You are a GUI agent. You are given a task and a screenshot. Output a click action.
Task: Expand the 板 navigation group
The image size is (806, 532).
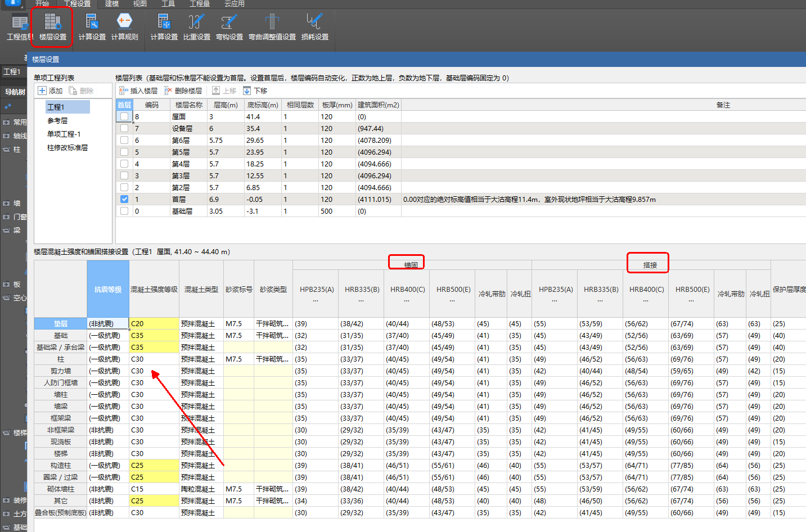point(6,285)
